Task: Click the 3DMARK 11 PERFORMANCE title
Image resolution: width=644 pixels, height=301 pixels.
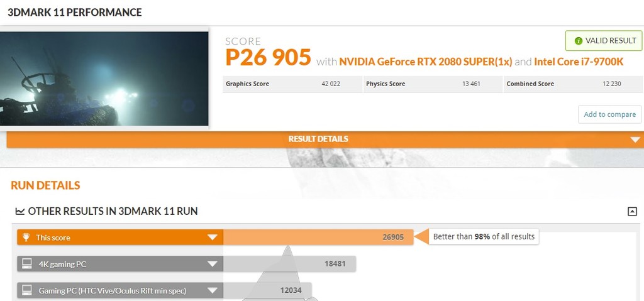Action: (75, 13)
